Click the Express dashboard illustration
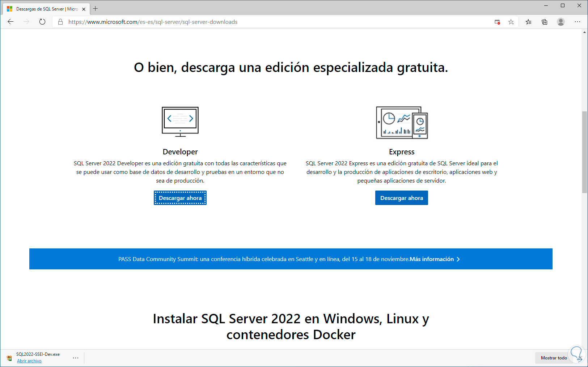Image resolution: width=588 pixels, height=367 pixels. 402,123
